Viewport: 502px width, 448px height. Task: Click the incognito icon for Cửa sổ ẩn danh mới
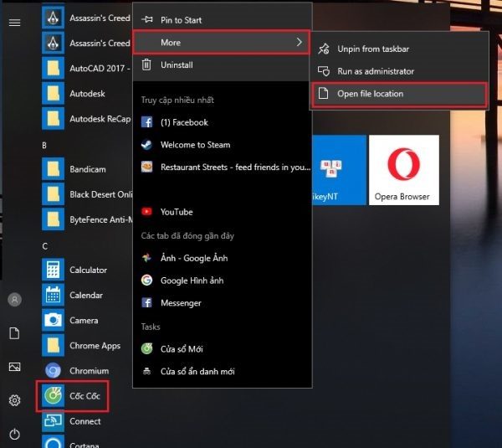pos(147,372)
